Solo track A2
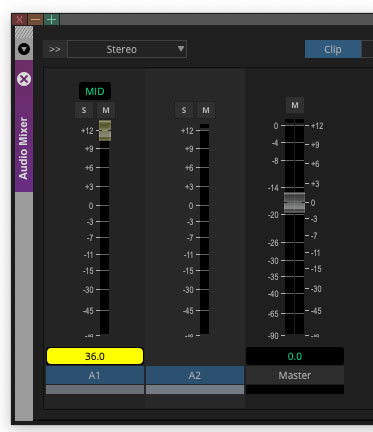Screen dimensions: 373x432 (184, 110)
